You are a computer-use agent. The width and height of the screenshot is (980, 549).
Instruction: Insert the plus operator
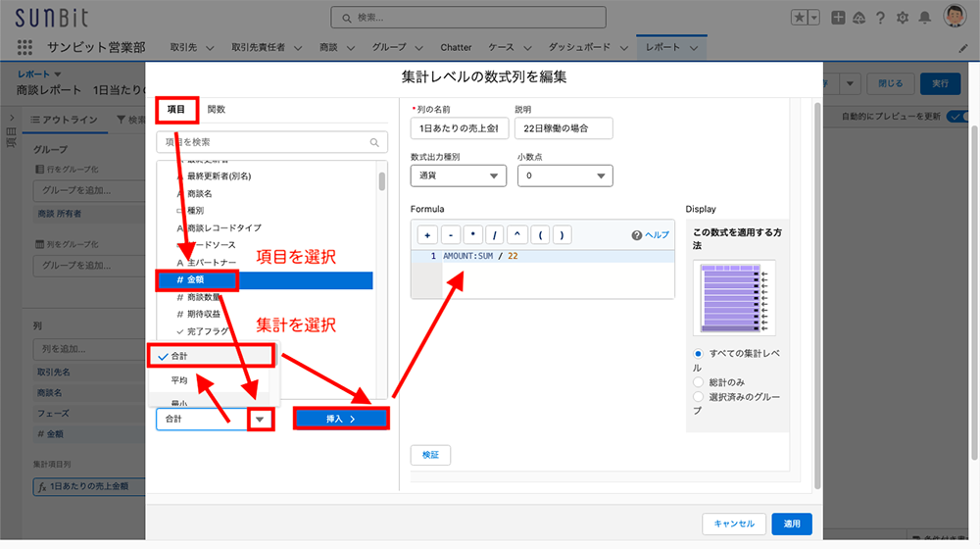[x=427, y=235]
